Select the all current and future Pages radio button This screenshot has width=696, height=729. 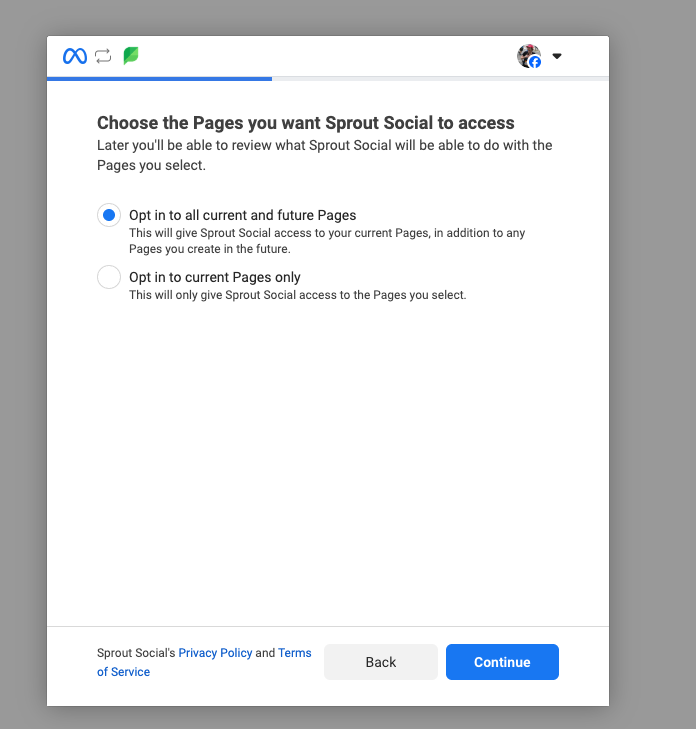click(109, 215)
